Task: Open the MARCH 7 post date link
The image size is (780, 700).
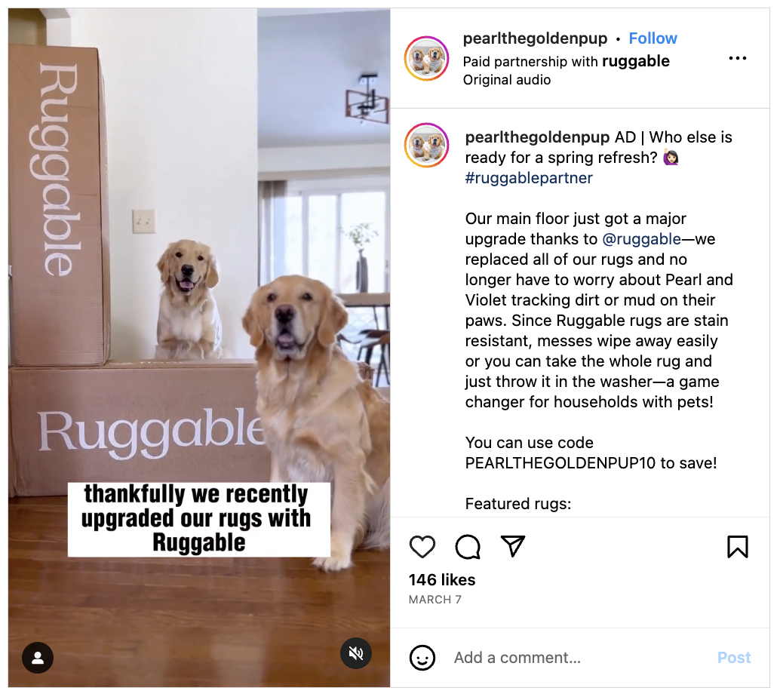Action: (435, 600)
